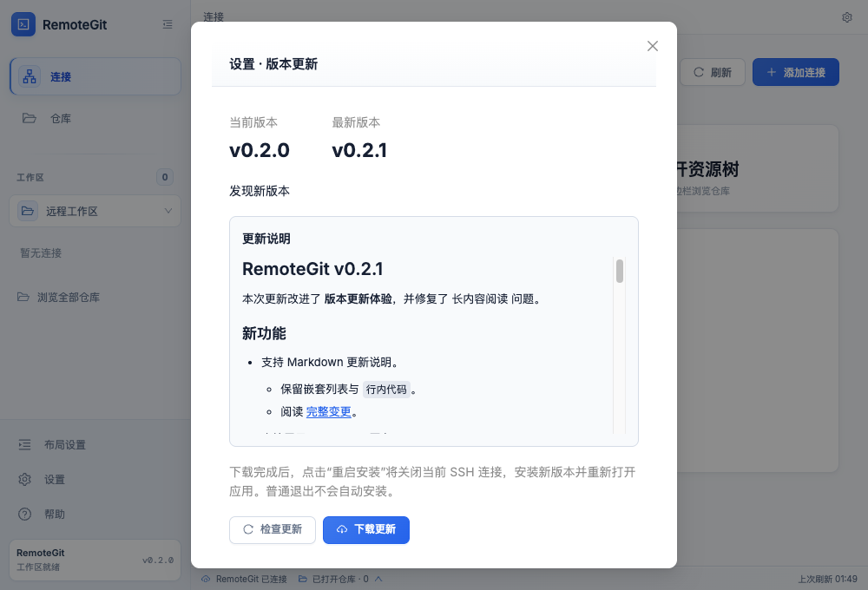Open the 连接 sidebar item

[x=95, y=76]
